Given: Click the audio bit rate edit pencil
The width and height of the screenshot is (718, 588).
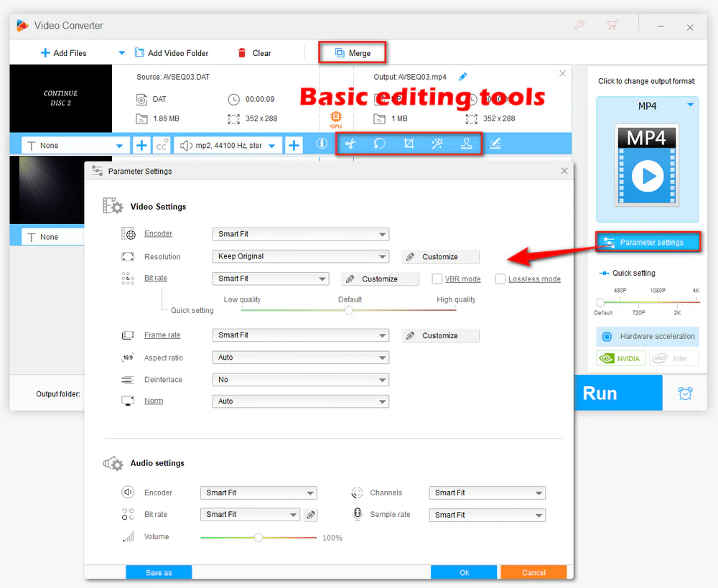Looking at the screenshot, I should [311, 515].
